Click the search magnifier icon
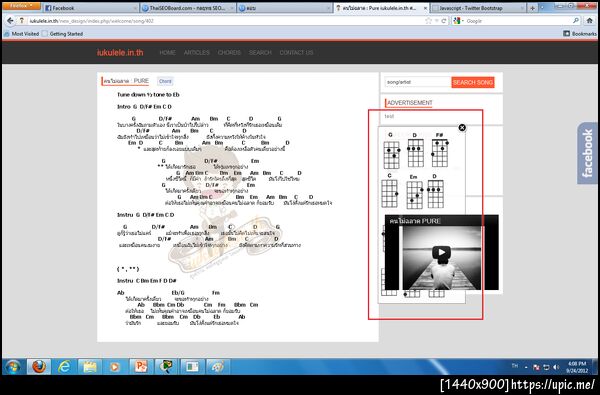 (x=576, y=21)
